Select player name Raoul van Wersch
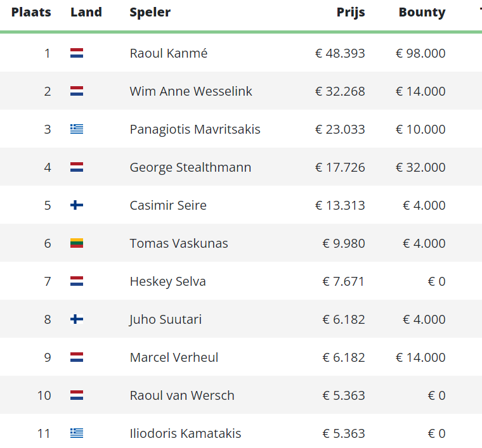482x448 pixels. coord(182,395)
